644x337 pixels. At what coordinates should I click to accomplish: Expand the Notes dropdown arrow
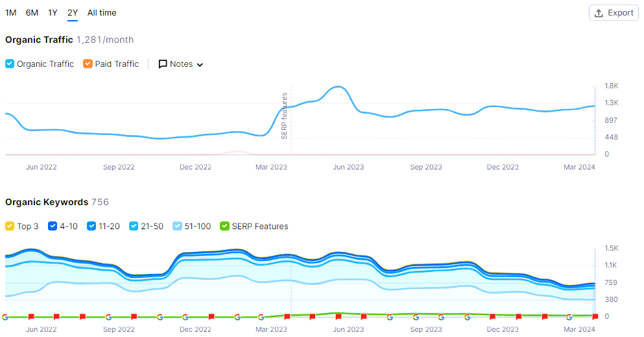tap(200, 65)
